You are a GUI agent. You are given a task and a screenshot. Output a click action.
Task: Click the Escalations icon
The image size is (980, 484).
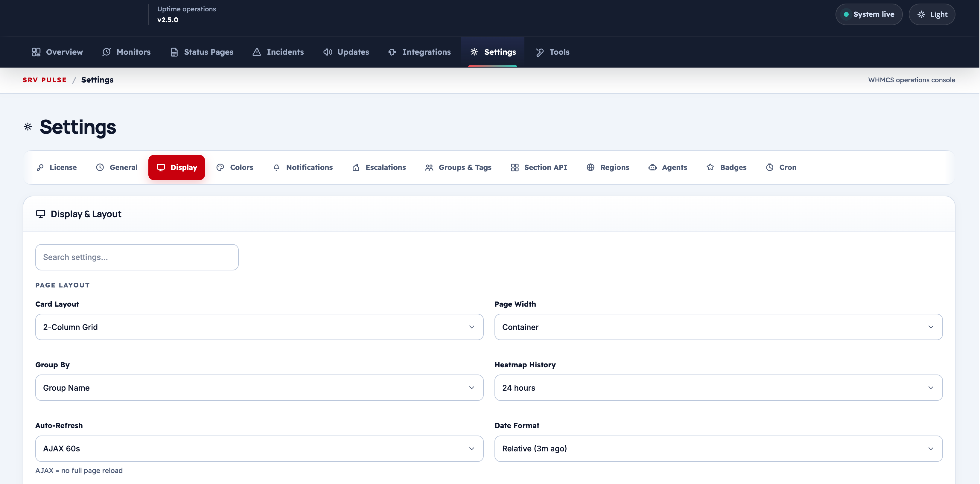click(x=356, y=168)
